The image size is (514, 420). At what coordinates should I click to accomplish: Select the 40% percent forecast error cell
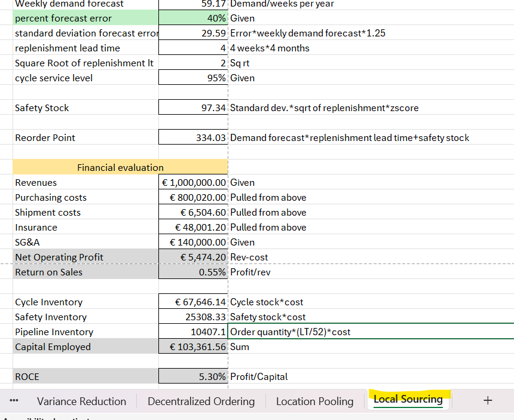(x=193, y=18)
